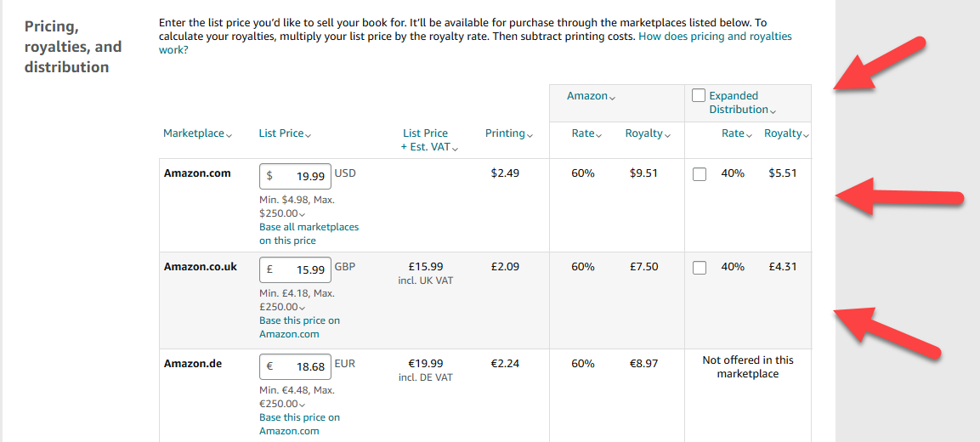Image resolution: width=980 pixels, height=442 pixels.
Task: Expand the Marketplace column header chevron
Action: (229, 134)
